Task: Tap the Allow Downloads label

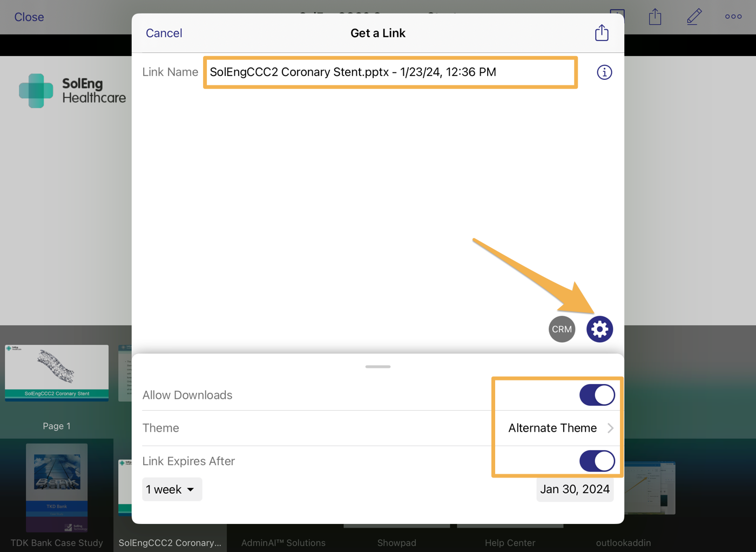Action: pos(187,395)
